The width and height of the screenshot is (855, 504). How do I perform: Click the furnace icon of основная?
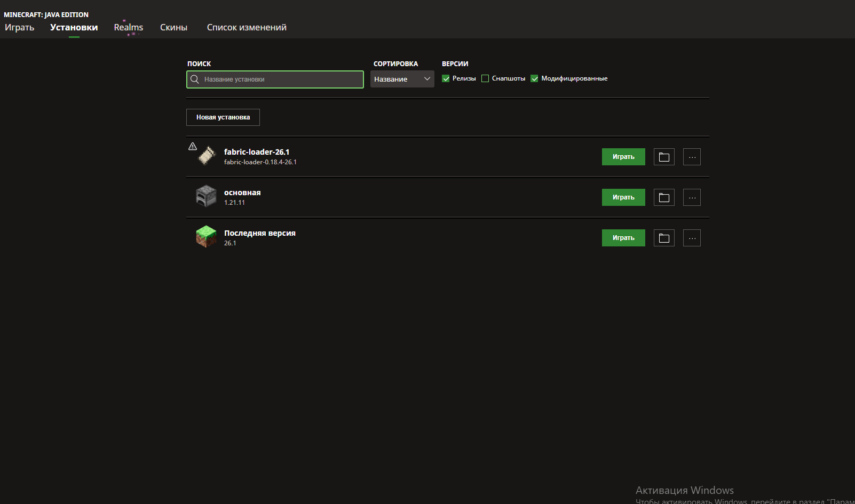tap(206, 196)
